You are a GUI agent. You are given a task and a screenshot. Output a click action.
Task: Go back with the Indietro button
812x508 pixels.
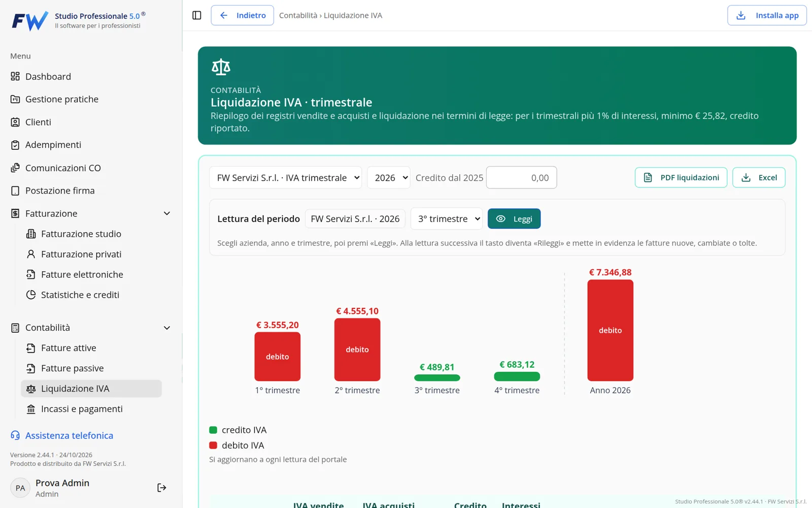click(x=242, y=15)
